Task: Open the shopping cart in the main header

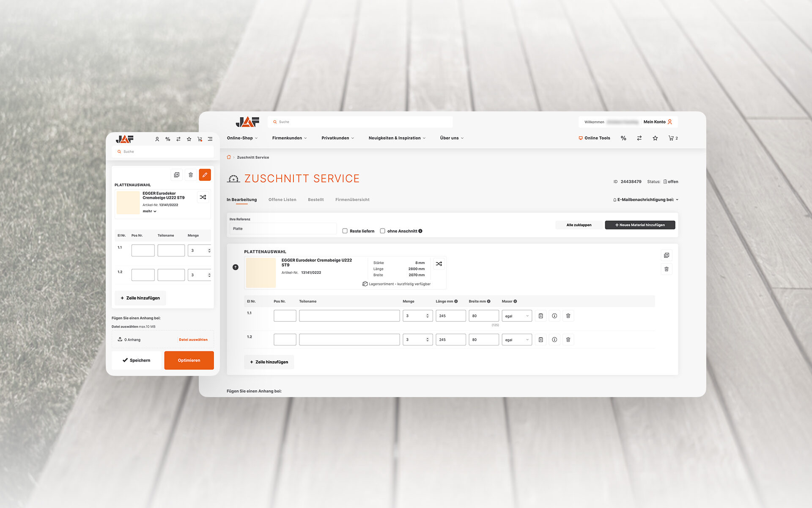Action: [672, 138]
